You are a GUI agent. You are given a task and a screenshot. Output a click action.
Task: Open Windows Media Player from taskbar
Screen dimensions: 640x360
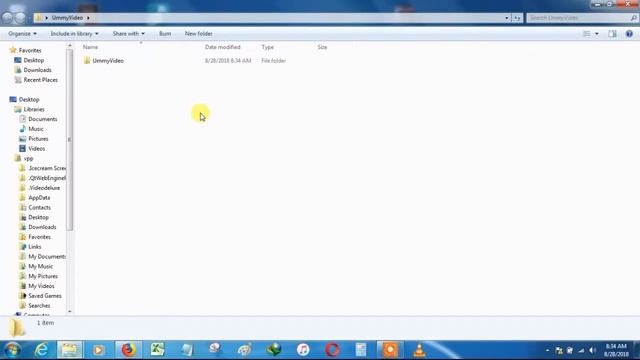pyautogui.click(x=98, y=350)
